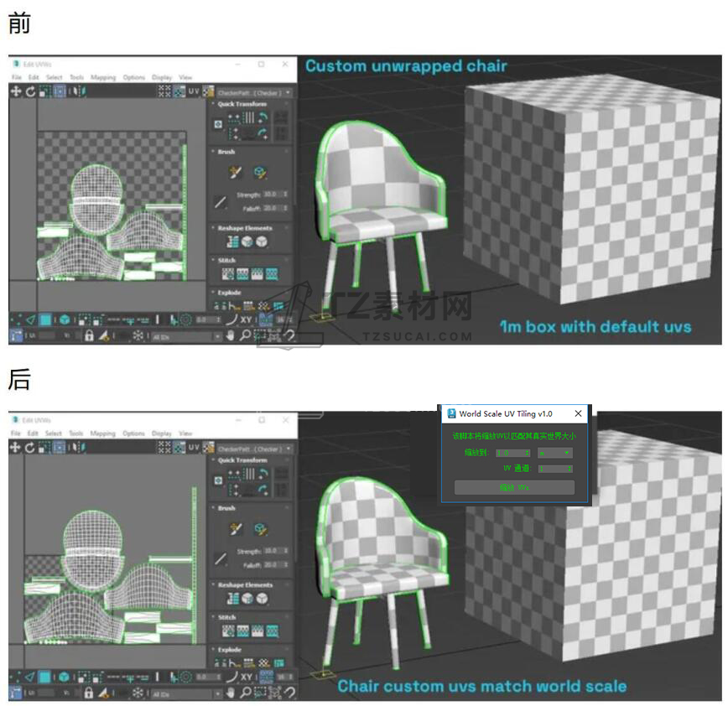The height and width of the screenshot is (706, 728).
Task: Select the Rotate tool in the 前 Edit UVWs window
Action: click(30, 91)
